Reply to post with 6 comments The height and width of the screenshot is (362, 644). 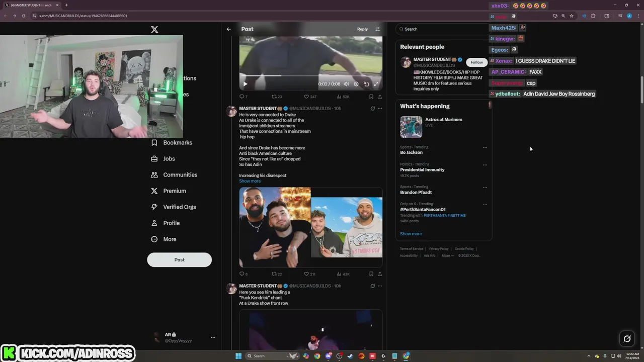(243, 274)
